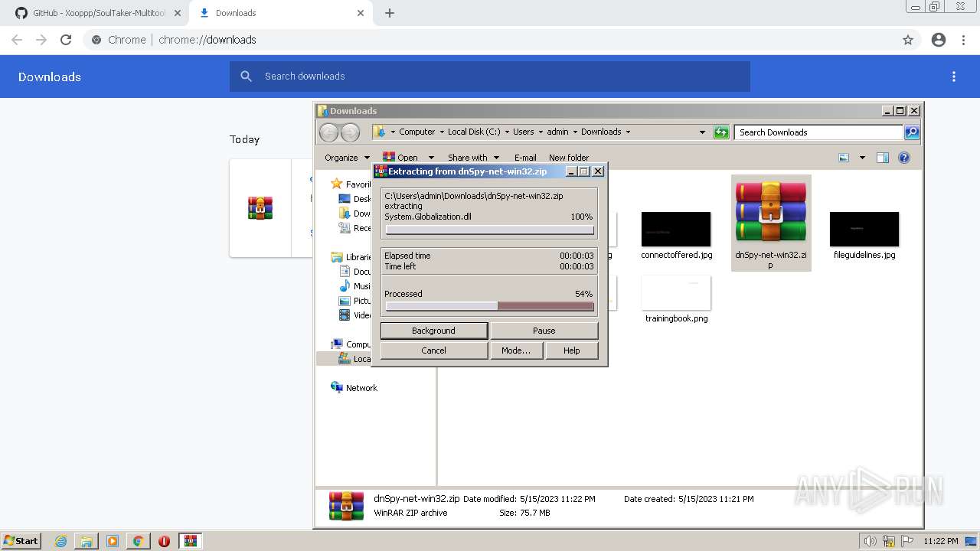Screen dimensions: 980x551
Task: Click the Background button in extraction dialog
Action: (434, 331)
